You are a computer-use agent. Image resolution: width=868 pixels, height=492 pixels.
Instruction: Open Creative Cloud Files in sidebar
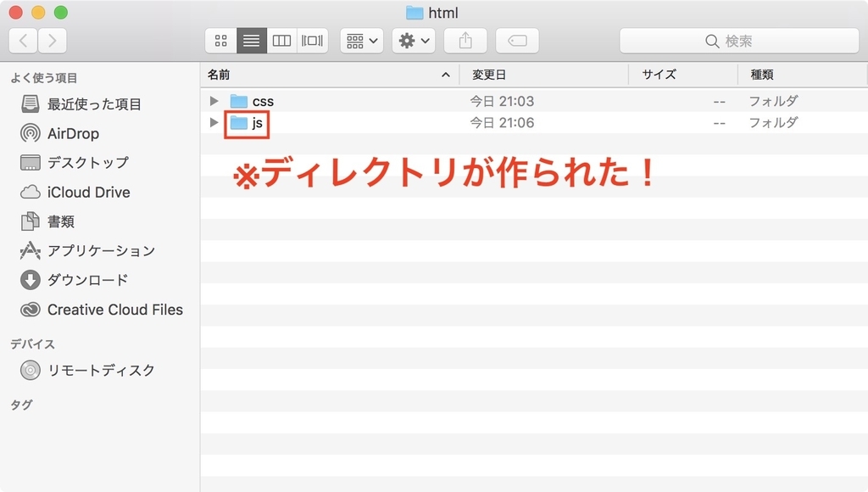[115, 309]
